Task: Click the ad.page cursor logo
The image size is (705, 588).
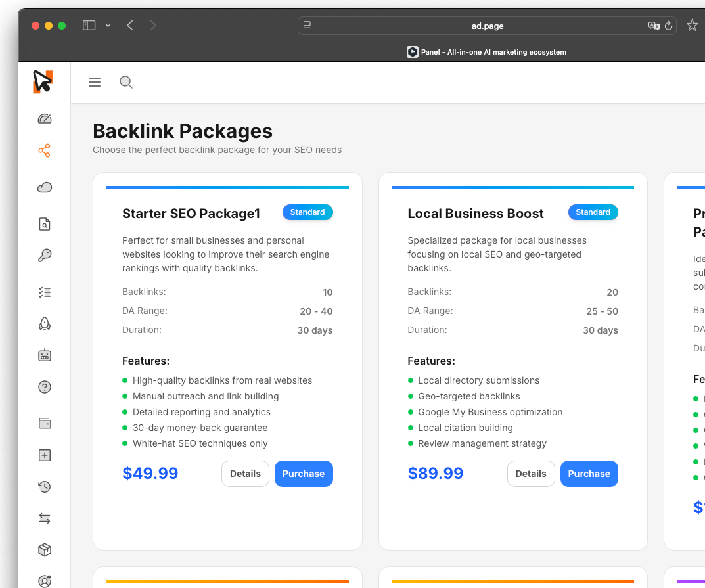Action: point(42,81)
